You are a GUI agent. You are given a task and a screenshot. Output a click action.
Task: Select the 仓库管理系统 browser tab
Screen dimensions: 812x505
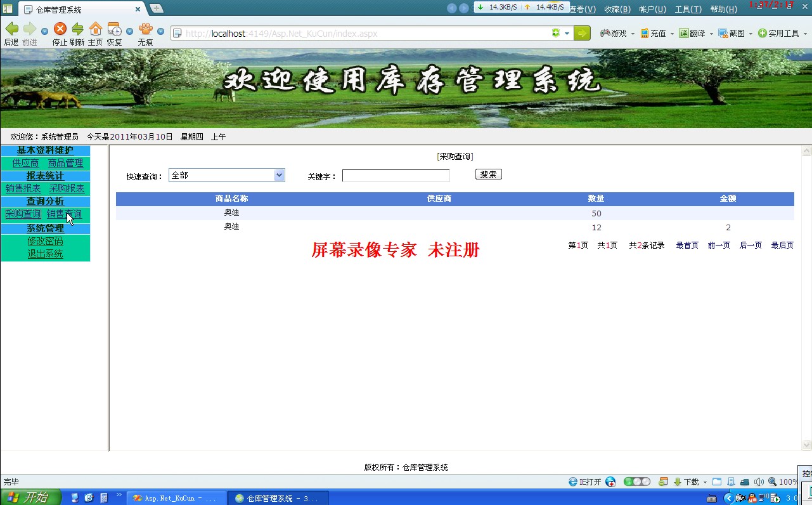(82, 10)
